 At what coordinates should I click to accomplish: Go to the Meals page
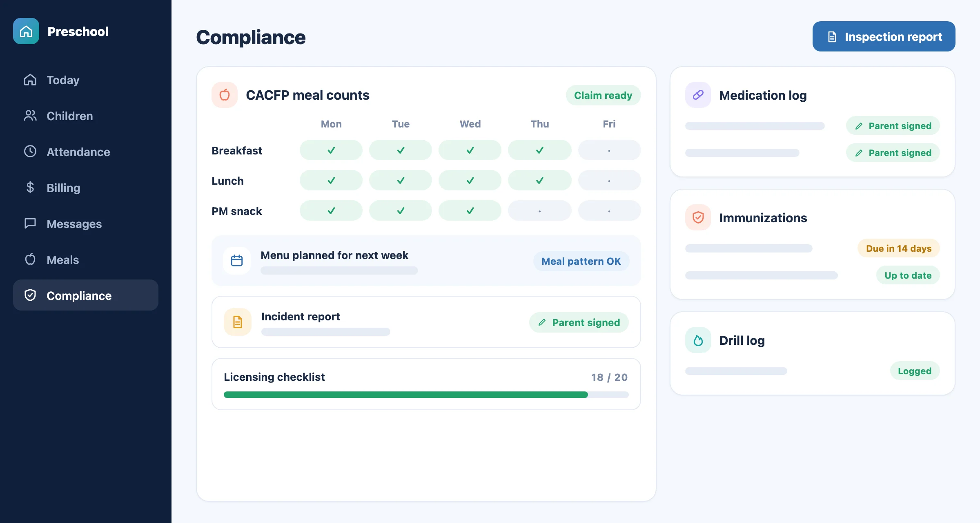pos(86,260)
